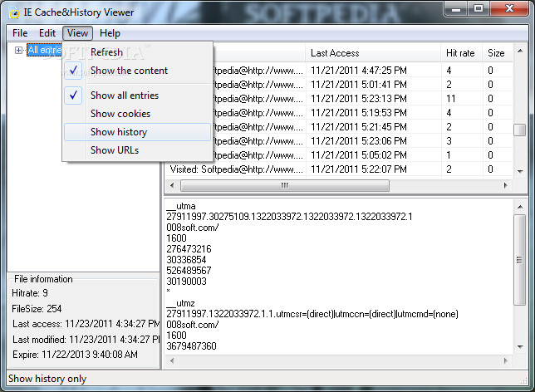535x392 pixels.
Task: Sort the list by Size column
Action: coord(498,53)
